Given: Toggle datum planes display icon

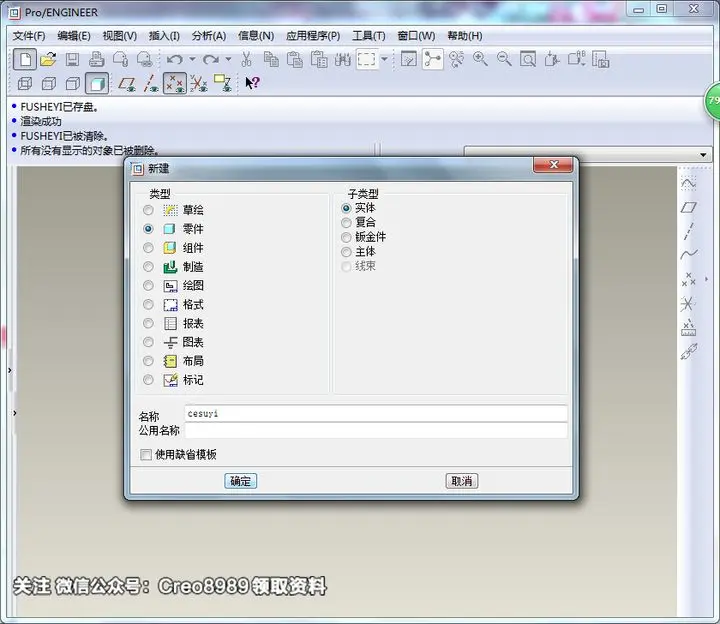Looking at the screenshot, I should tap(127, 84).
